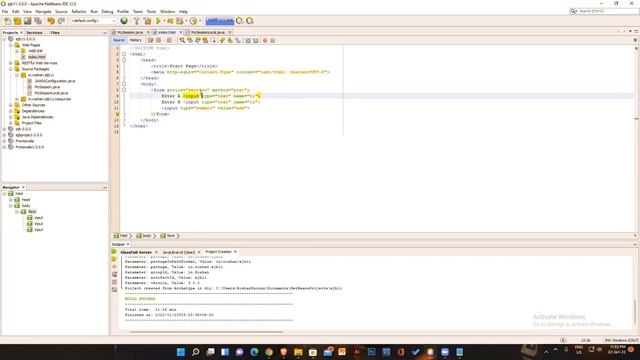
Task: Open the Debug menu
Action: 107,11
